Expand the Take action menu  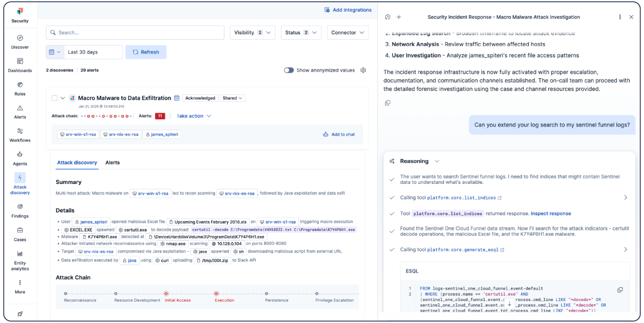193,116
